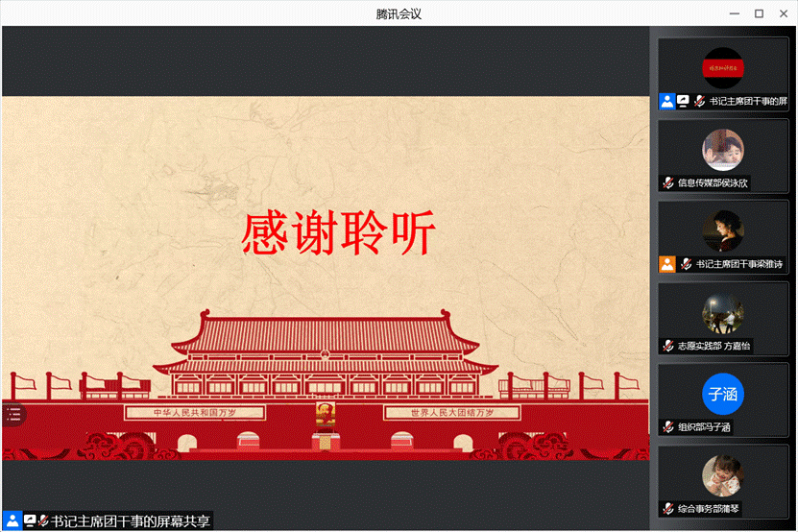Viewport: 798px width, 532px height.
Task: Select the blue 子涵 avatar tile
Action: [723, 395]
